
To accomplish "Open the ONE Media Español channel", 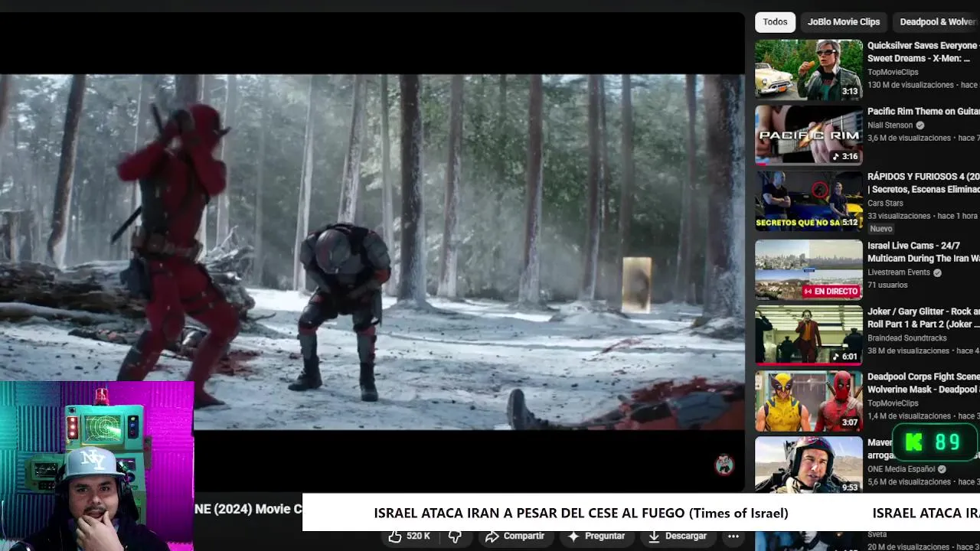I will (901, 469).
